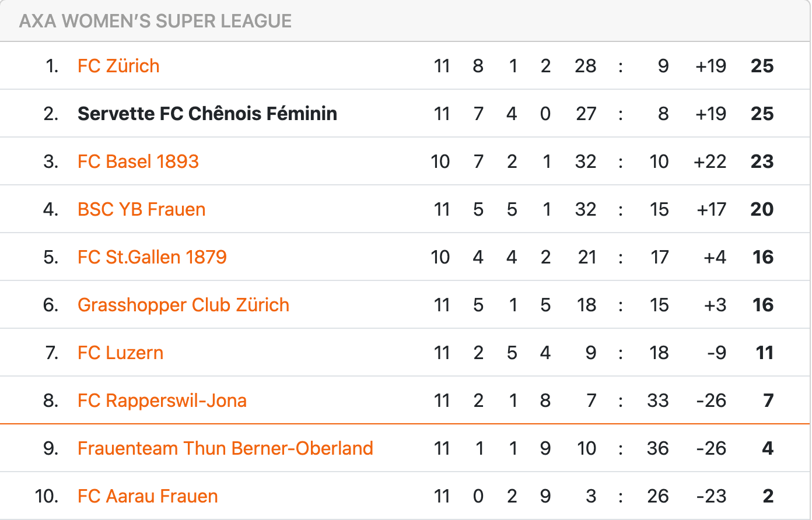Click FC Aarau Frauen's 2 points total
812x520 pixels.
[768, 496]
